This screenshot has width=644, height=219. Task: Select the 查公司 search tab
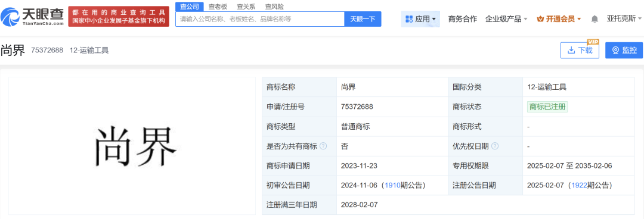pos(190,7)
